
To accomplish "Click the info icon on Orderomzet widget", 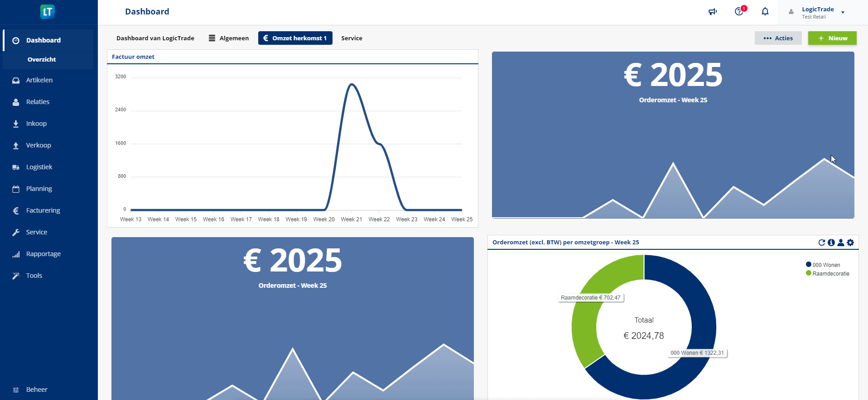I will tap(831, 243).
